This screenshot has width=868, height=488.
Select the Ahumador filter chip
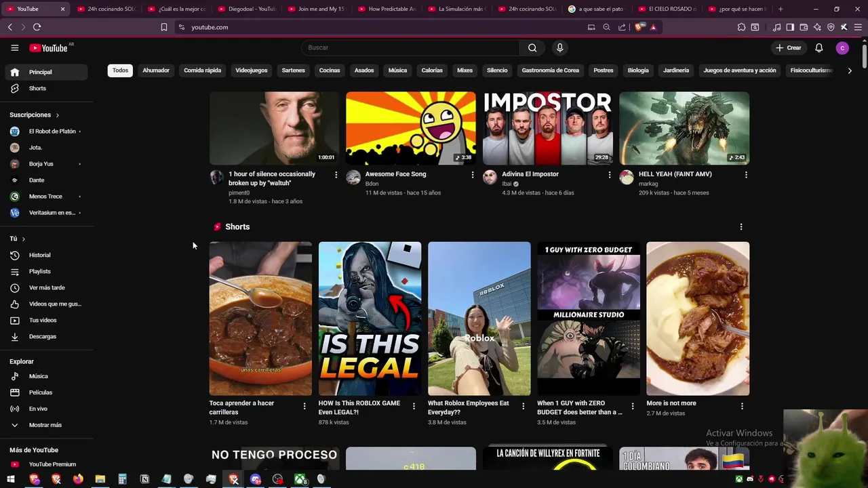click(x=156, y=70)
